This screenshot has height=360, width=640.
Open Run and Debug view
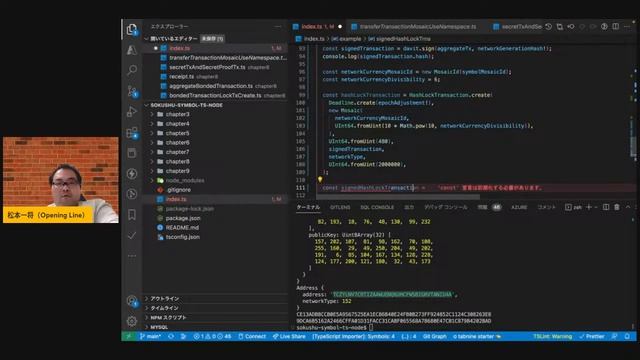coord(131,111)
